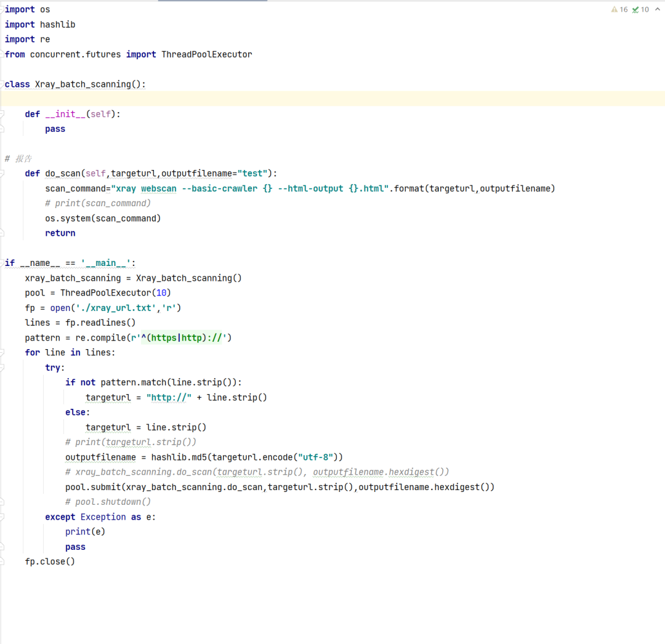Image resolution: width=665 pixels, height=644 pixels.
Task: Click the green checkmark typo count 10
Action: 640,9
